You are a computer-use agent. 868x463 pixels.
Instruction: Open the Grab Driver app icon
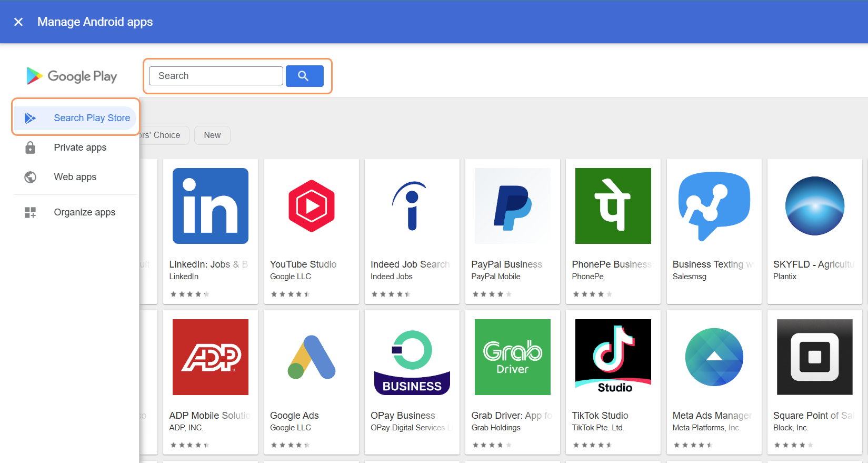click(512, 357)
